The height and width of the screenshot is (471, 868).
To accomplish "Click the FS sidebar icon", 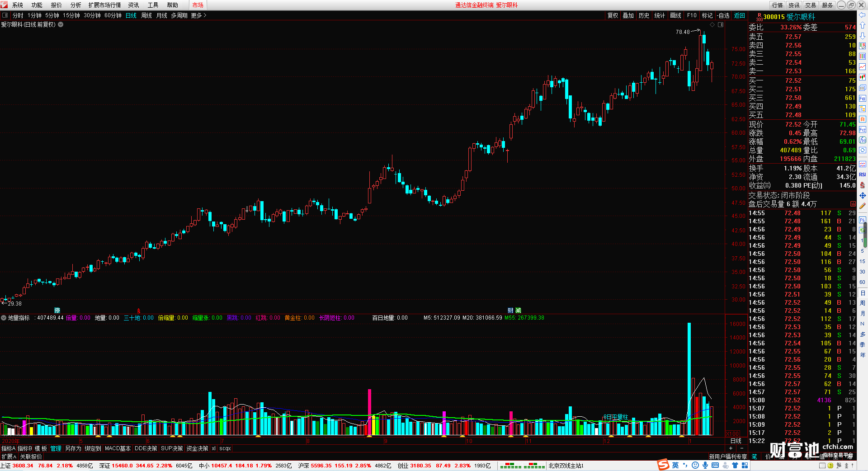I will coord(862,220).
